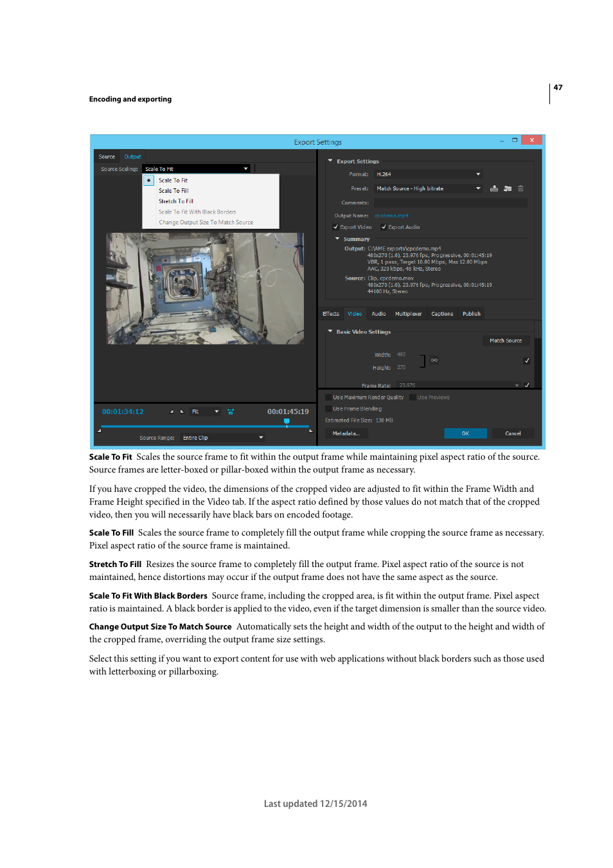This screenshot has height=868, width=613.
Task: Minimize the Export Settings window
Action: 501,140
